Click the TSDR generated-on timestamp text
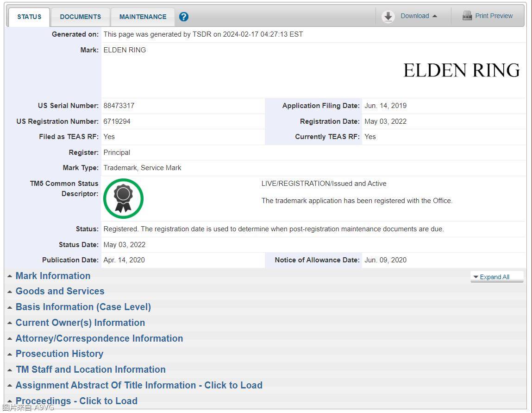The width and height of the screenshot is (532, 413). point(203,34)
